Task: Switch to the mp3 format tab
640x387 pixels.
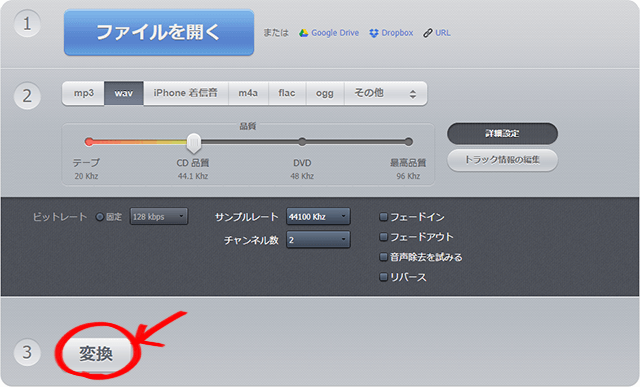Action: [x=84, y=93]
